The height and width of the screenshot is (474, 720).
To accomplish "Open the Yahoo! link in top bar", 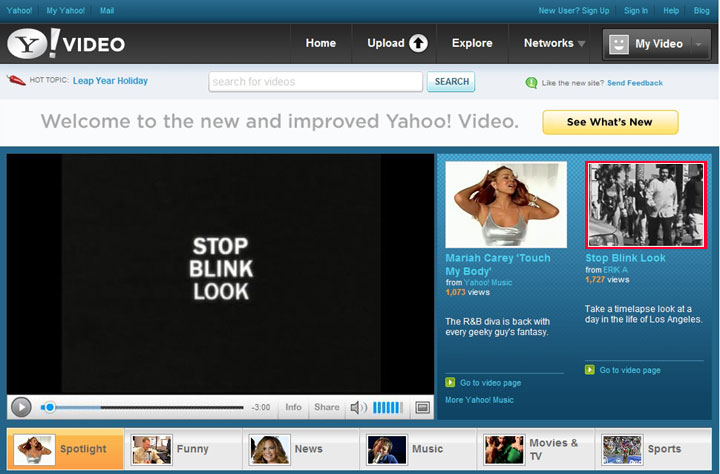I will (19, 11).
